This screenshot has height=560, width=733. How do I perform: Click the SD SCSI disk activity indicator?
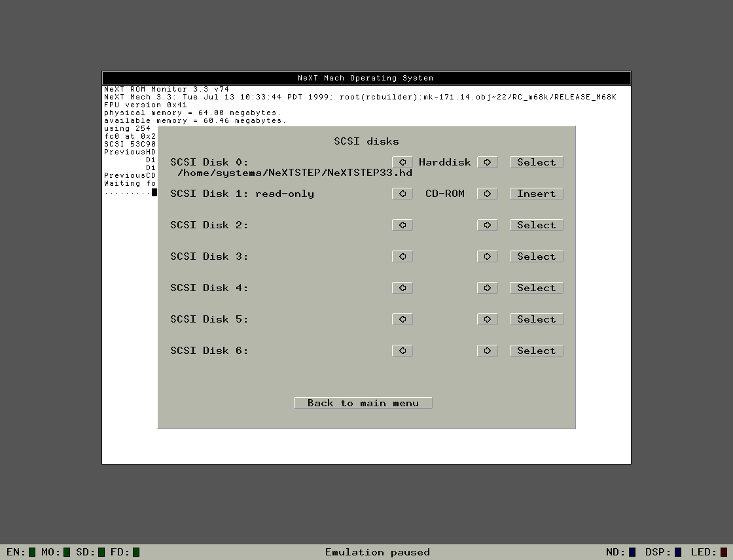pyautogui.click(x=101, y=551)
